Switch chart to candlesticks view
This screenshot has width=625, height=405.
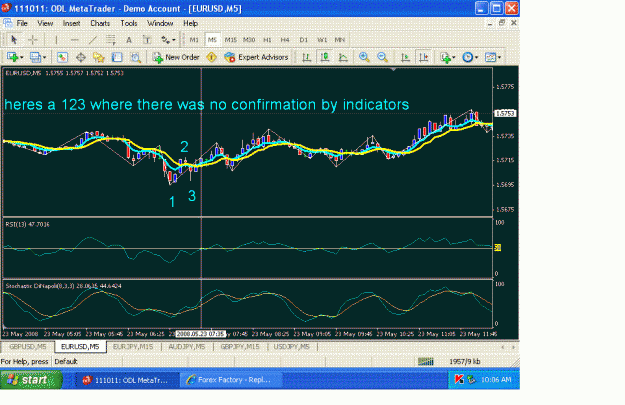pos(325,57)
